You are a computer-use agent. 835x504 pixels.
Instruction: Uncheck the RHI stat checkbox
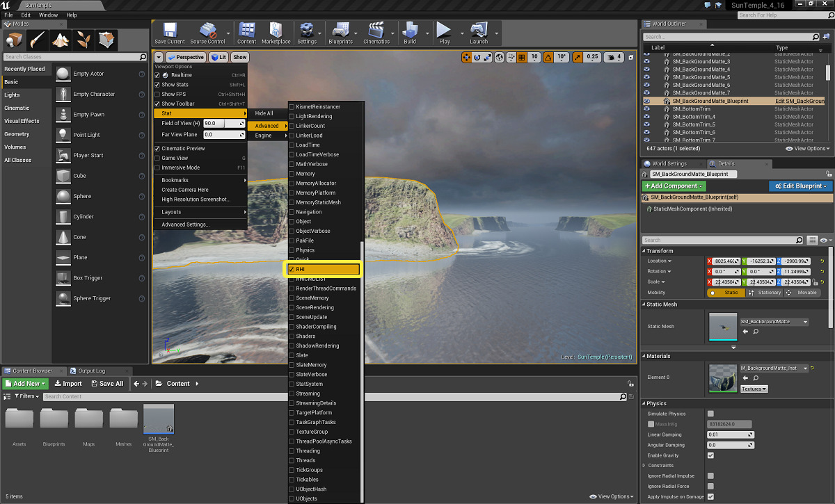(x=292, y=269)
